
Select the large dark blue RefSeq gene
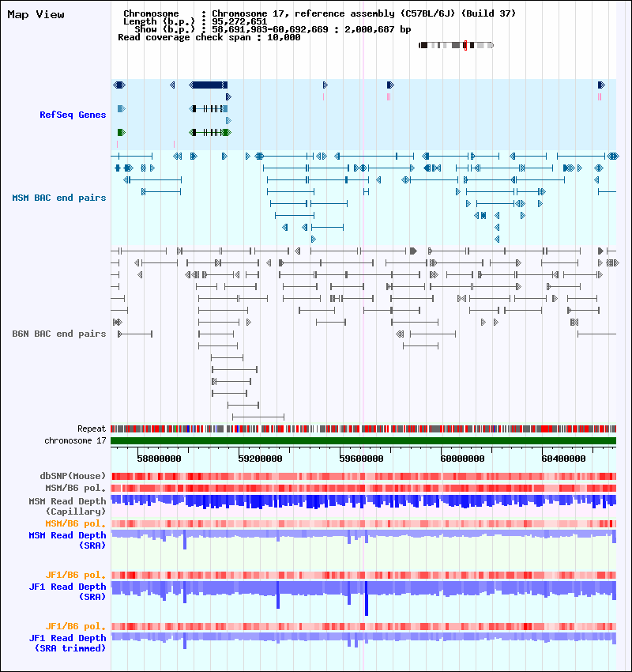coord(208,85)
